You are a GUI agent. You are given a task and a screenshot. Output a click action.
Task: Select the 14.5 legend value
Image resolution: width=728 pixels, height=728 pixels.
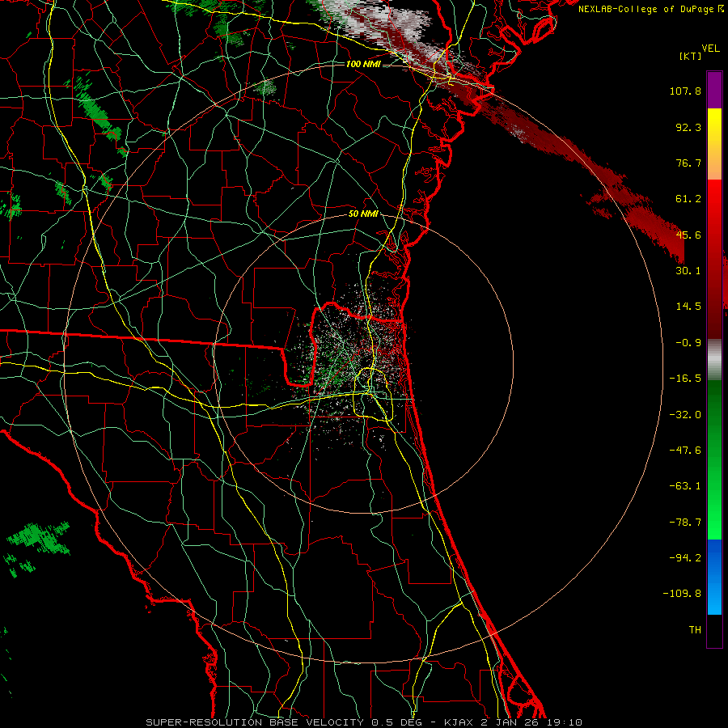[688, 307]
